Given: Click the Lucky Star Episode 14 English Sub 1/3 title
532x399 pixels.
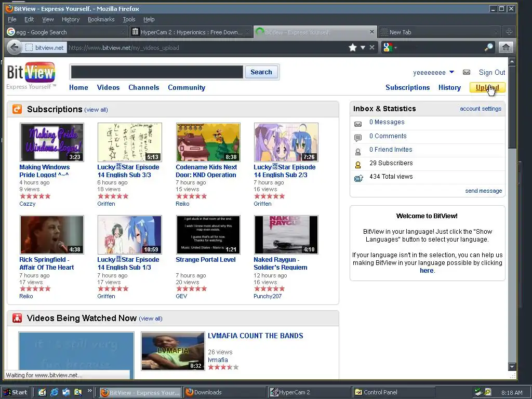Looking at the screenshot, I should point(128,263).
